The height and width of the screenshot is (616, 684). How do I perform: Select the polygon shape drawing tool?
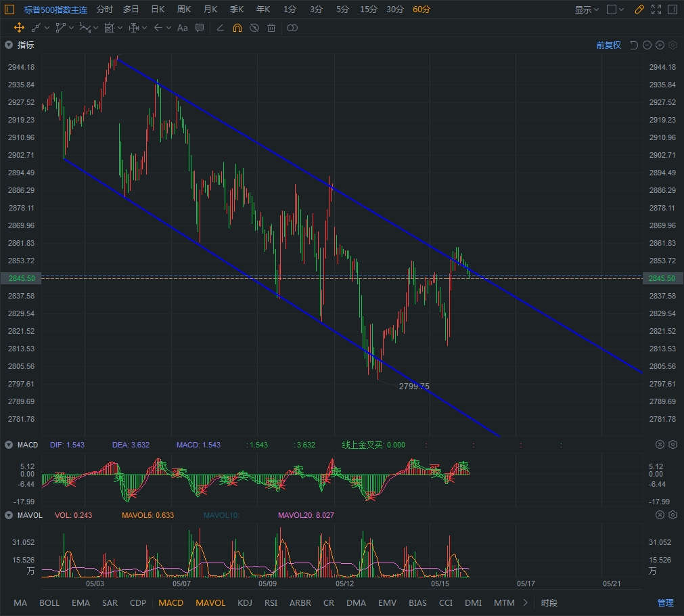[x=61, y=28]
